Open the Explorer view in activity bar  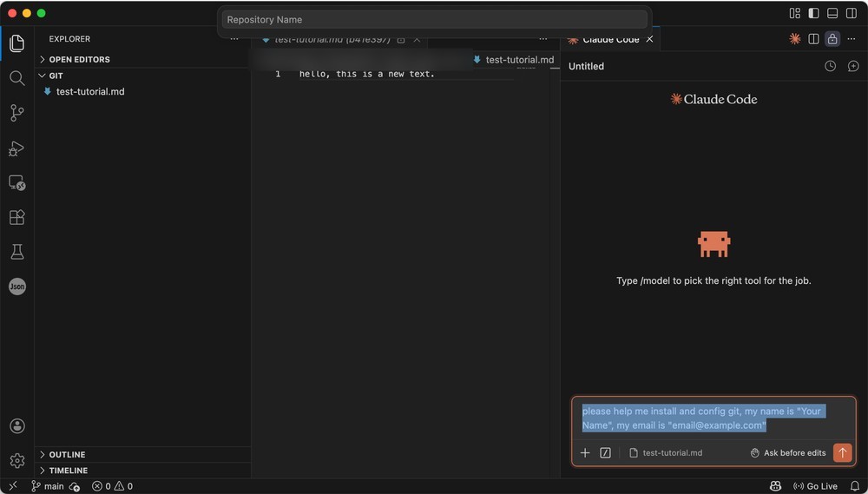pos(17,43)
